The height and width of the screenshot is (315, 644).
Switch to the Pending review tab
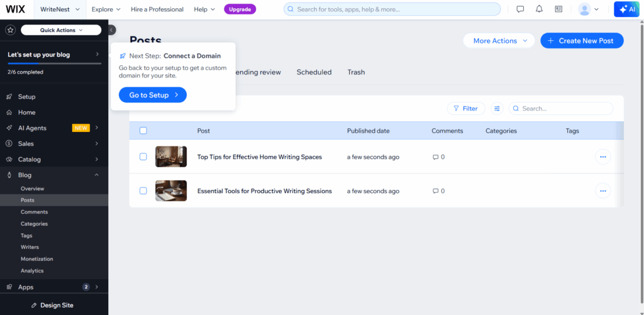pyautogui.click(x=258, y=72)
